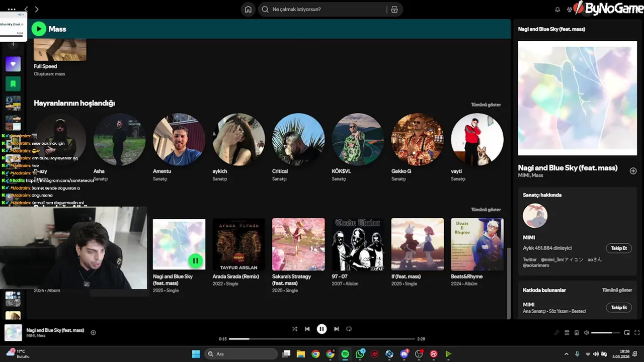
Task: Open Sakura's Strategy (feat. mass) cover
Action: 298,244
